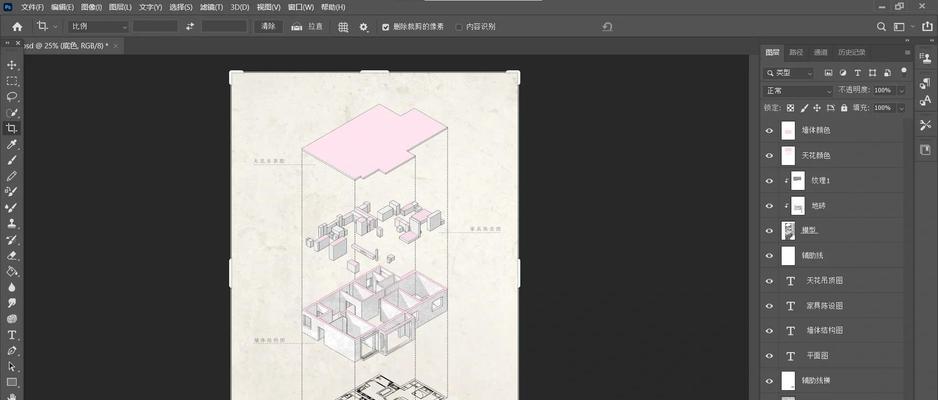Filter layers by adjustment layer icon
Screen dimensions: 938x400
tap(843, 73)
